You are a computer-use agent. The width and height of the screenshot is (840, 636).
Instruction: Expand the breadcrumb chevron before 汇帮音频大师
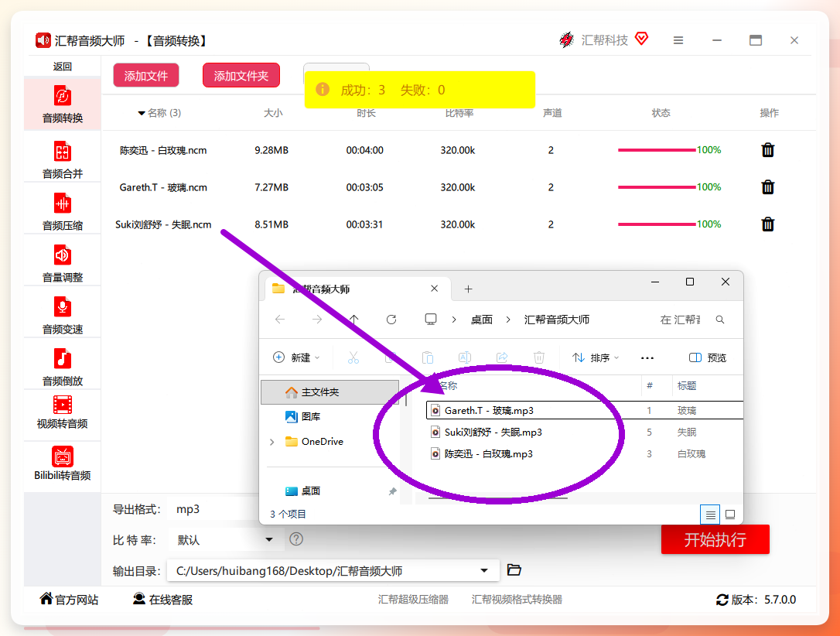508,320
